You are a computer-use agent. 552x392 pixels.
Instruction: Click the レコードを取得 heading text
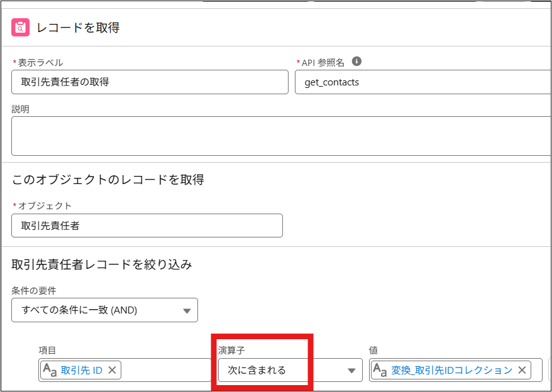tap(78, 28)
